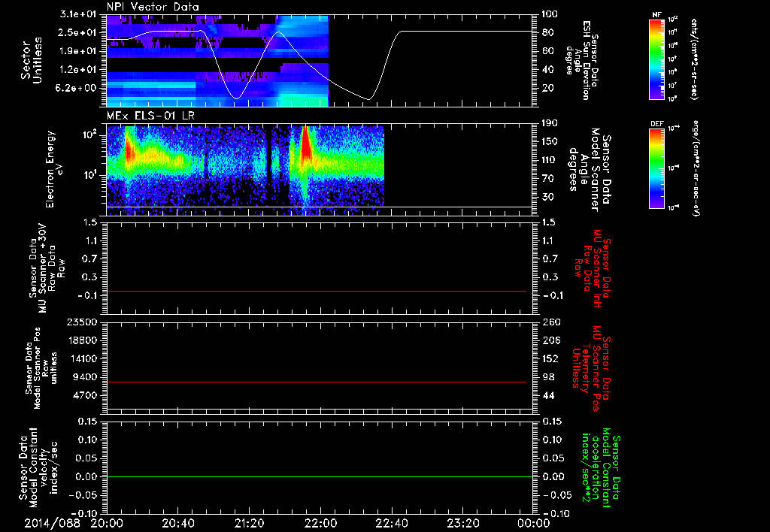Click the 18800 scanner position tick
The width and height of the screenshot is (770, 532).
[82, 340]
